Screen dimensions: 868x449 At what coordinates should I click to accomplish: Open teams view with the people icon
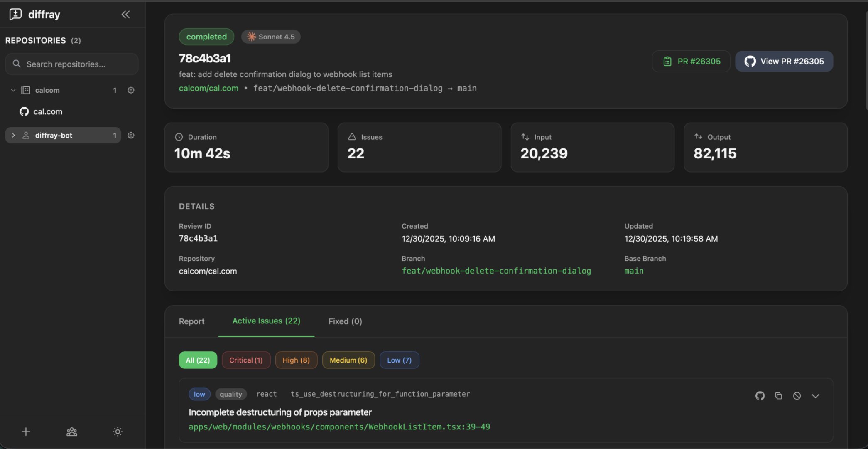click(x=71, y=432)
